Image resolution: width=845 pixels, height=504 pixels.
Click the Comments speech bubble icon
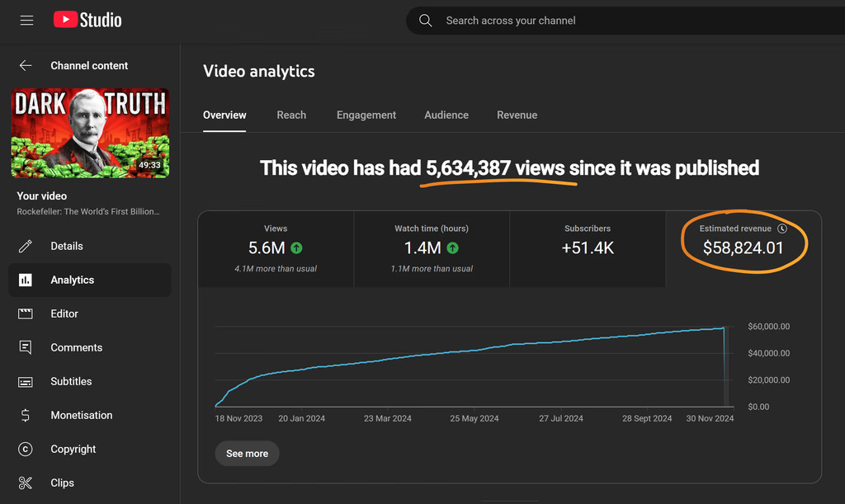click(26, 347)
